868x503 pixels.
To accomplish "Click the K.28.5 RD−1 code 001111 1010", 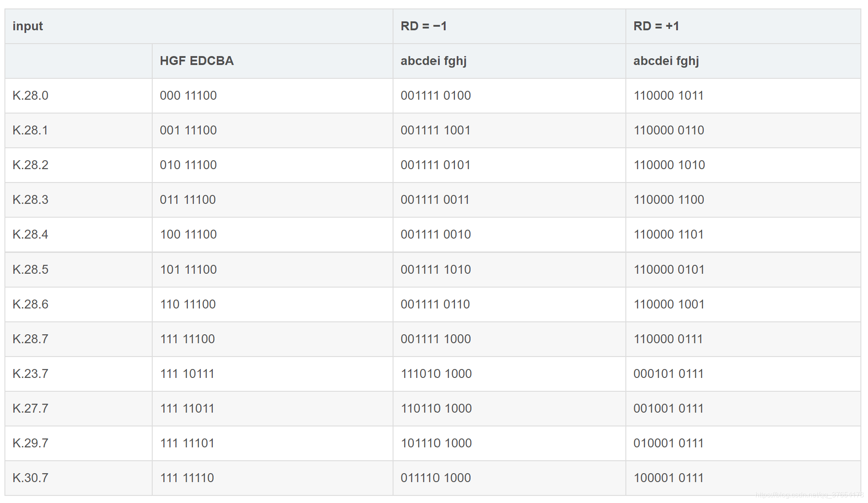I will [435, 270].
